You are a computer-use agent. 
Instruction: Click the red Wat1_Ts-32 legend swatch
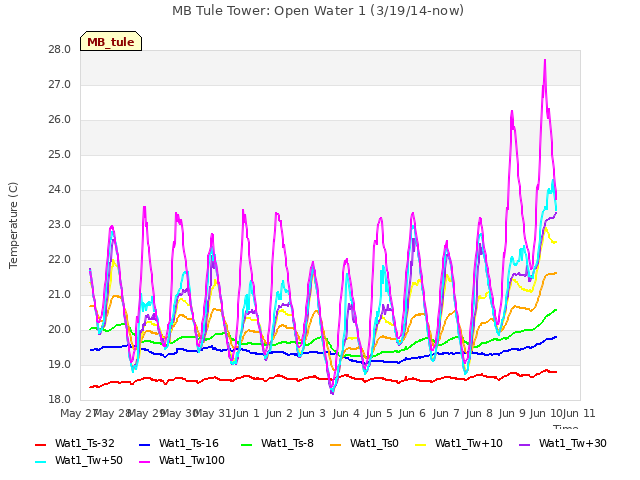41,444
